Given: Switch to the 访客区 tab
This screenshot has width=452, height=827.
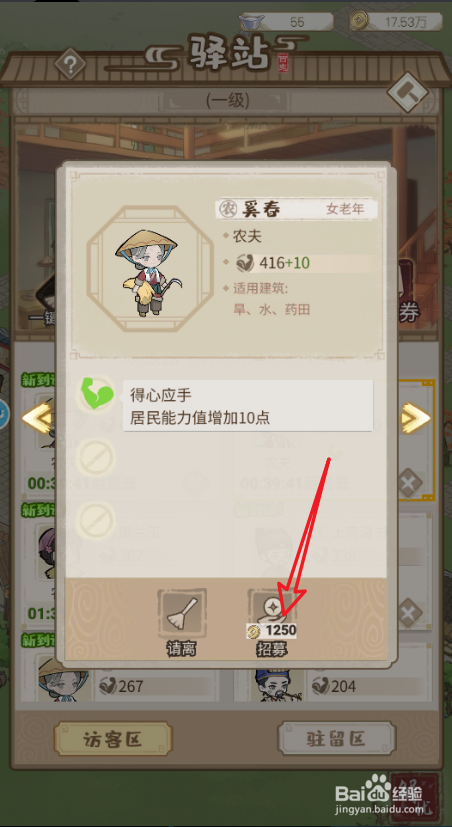Looking at the screenshot, I should pyautogui.click(x=113, y=739).
